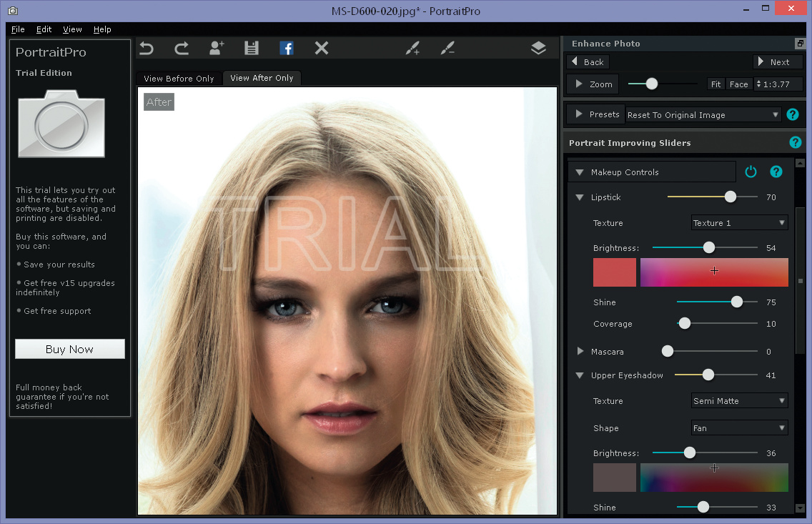Switch to View Before Only tab
This screenshot has height=524, width=812.
(x=179, y=79)
